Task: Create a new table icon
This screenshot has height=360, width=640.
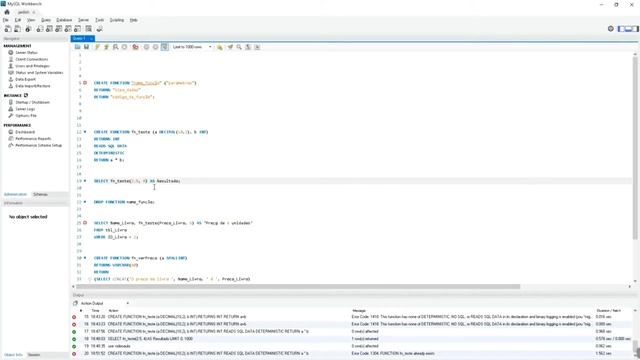Action: (x=49, y=29)
